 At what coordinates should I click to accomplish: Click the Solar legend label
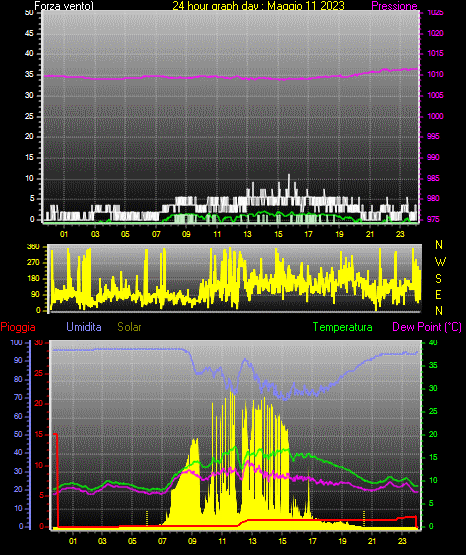[x=129, y=327]
